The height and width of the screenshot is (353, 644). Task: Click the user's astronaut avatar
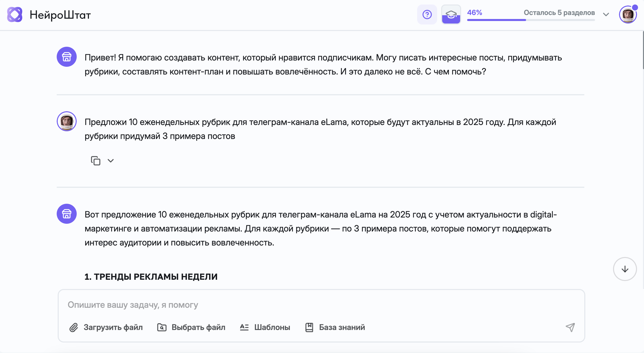pos(66,121)
